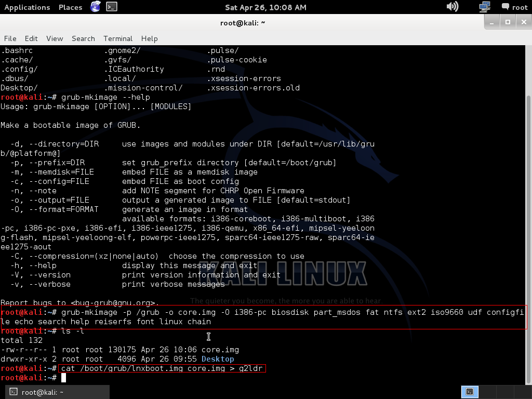Image resolution: width=532 pixels, height=399 pixels.
Task: Click the ".xsession-errors.old" file name
Action: [254, 88]
